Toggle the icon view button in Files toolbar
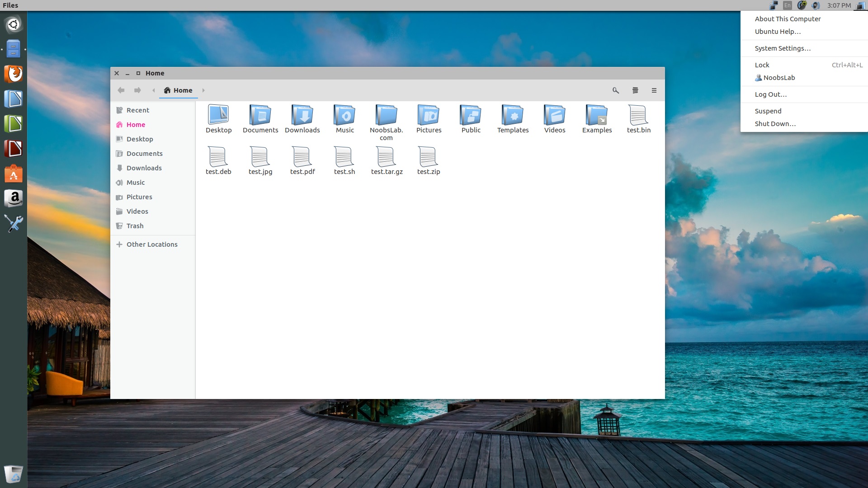This screenshot has height=488, width=868. tap(635, 90)
